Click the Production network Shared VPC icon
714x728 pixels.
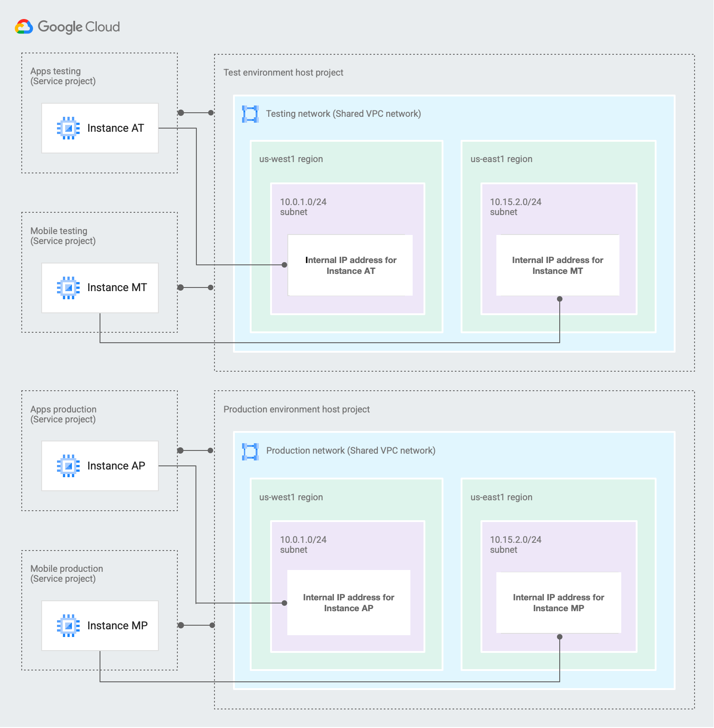250,451
